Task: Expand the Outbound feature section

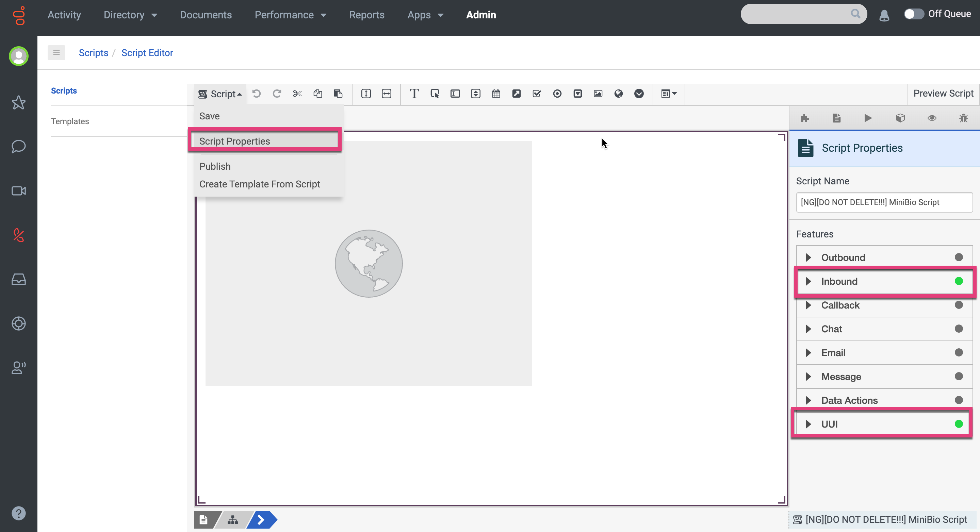Action: coord(808,257)
